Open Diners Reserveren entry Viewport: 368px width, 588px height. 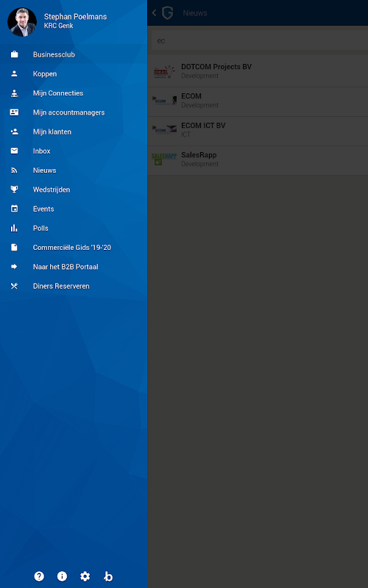coord(73,286)
